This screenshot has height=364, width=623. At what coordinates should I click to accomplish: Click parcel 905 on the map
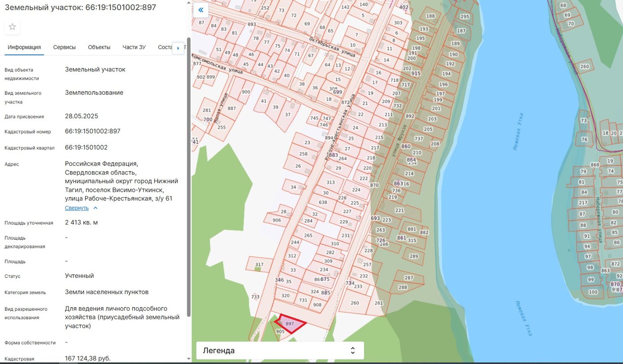[x=280, y=332]
